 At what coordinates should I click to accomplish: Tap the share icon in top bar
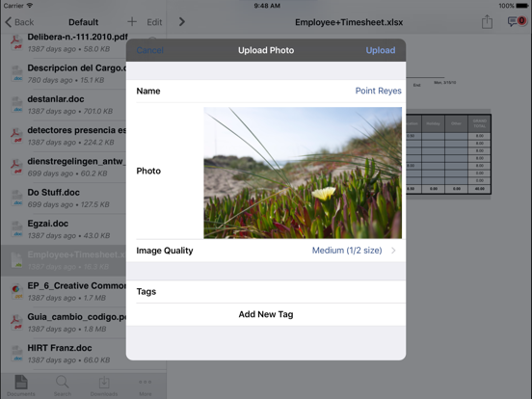(x=487, y=22)
